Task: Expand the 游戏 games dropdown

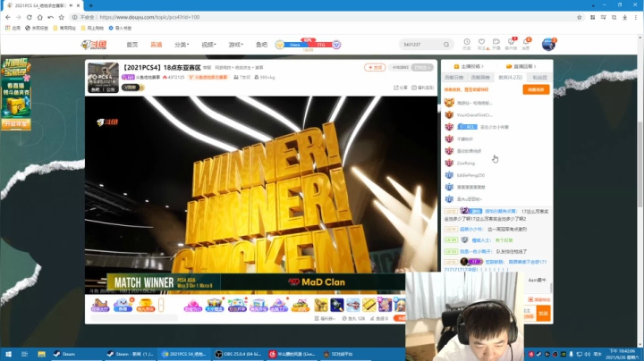Action: point(236,45)
